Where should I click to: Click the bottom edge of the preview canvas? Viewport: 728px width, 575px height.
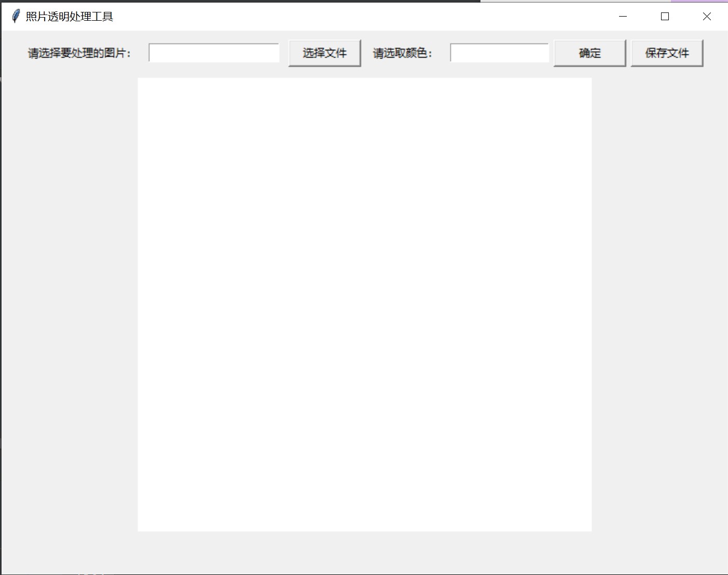(x=364, y=529)
